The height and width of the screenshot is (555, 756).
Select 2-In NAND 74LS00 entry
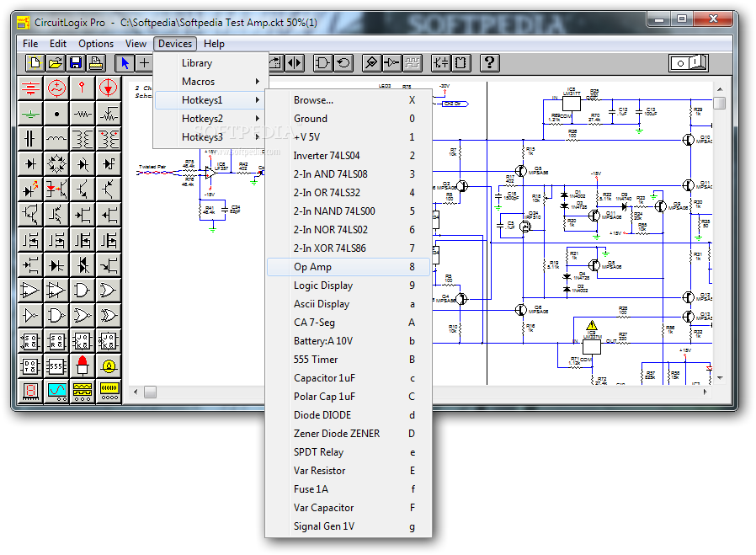point(348,211)
